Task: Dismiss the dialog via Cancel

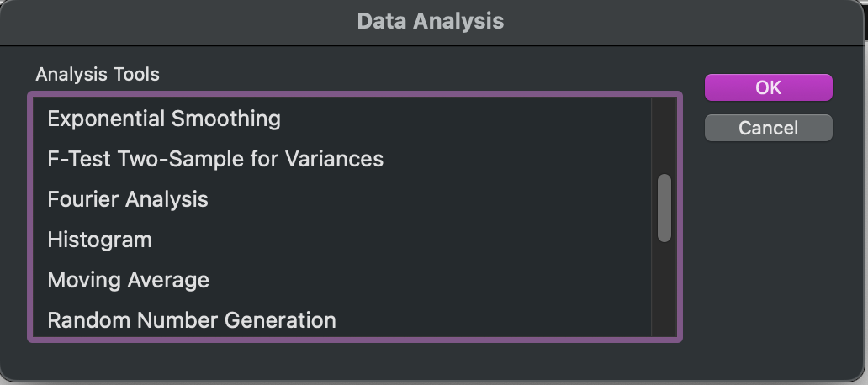Action: point(769,128)
